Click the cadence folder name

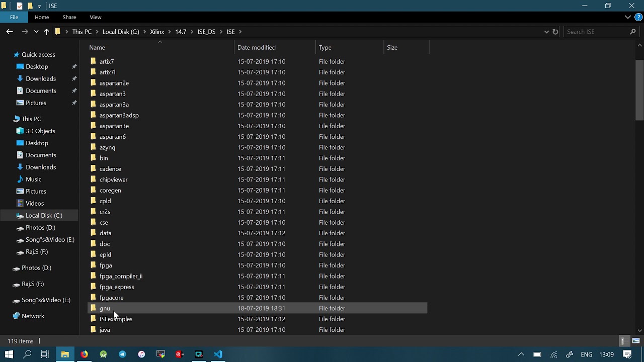point(110,169)
